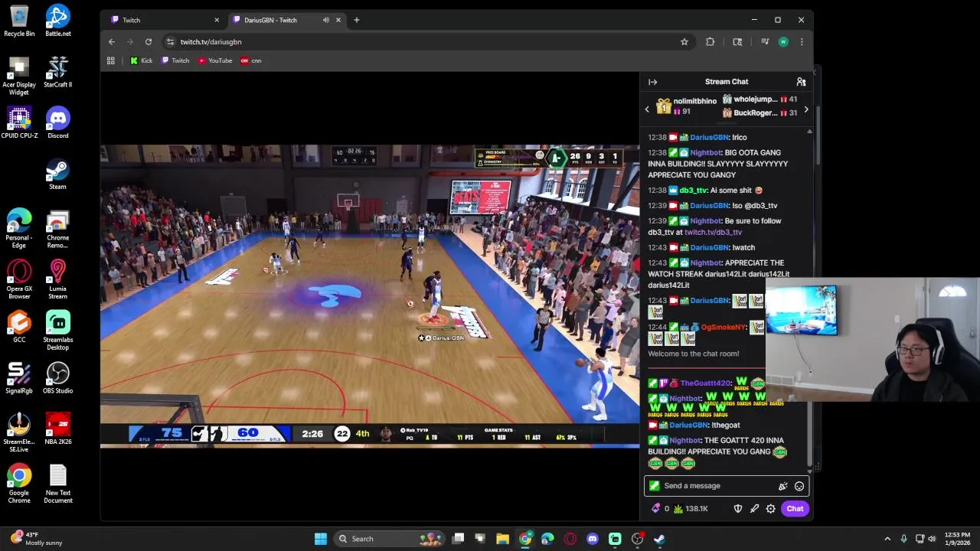Click the chat identity badge in message box
Screen dimensions: 980x551
[x=654, y=486]
